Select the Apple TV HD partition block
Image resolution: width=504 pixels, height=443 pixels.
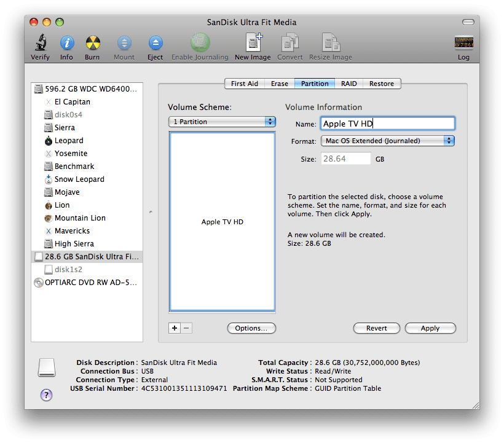click(222, 222)
